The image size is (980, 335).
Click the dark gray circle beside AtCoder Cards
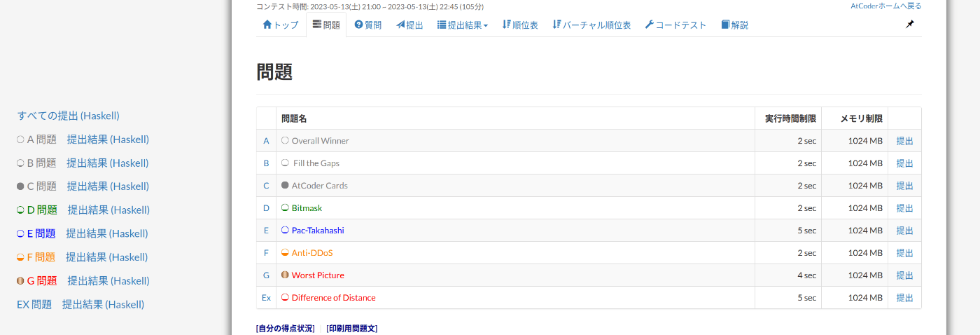(x=285, y=185)
